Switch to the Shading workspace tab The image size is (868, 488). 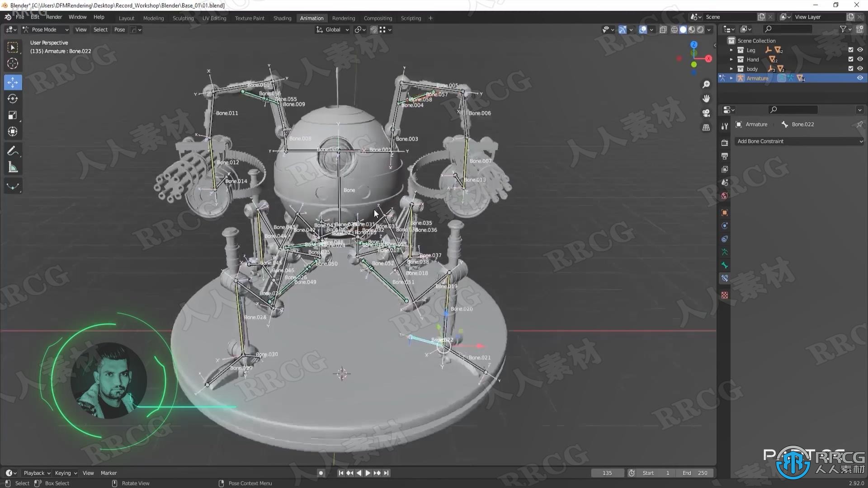tap(282, 18)
